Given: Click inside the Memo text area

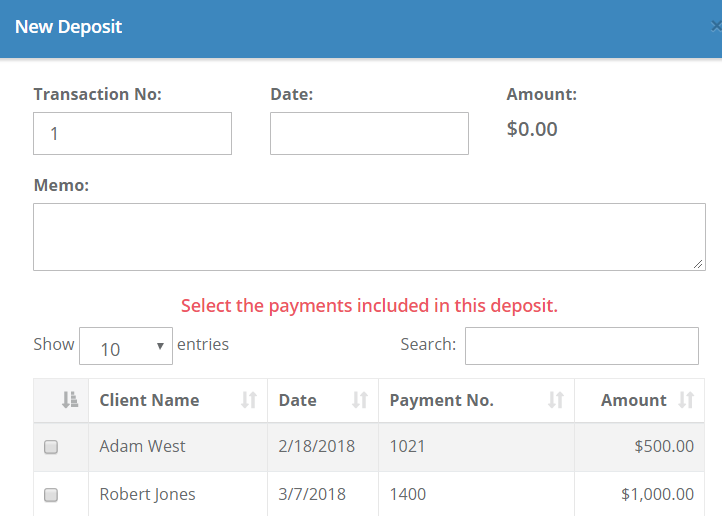Looking at the screenshot, I should [x=369, y=237].
